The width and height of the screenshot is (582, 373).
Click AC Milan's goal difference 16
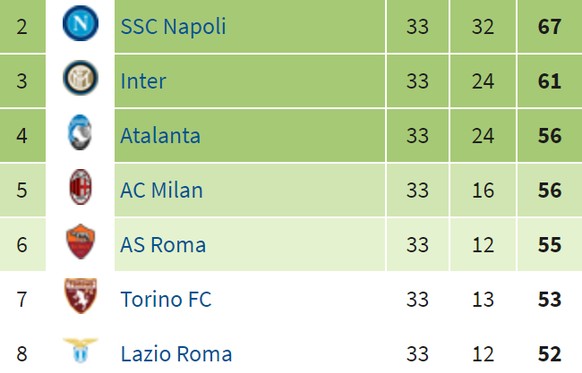coord(483,190)
